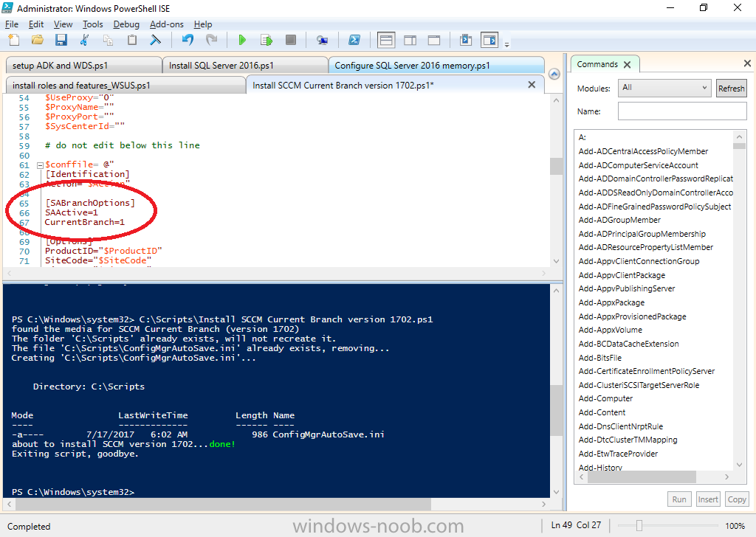
Task: Select Add-ADGroupMember in the command list
Action: [619, 220]
